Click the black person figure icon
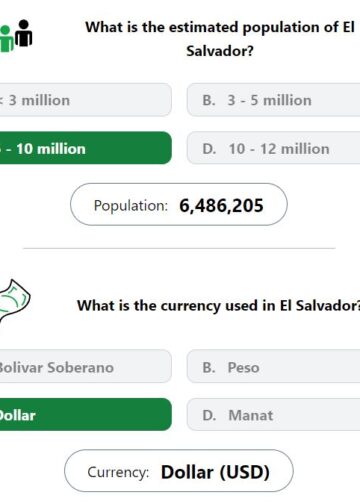 (24, 33)
